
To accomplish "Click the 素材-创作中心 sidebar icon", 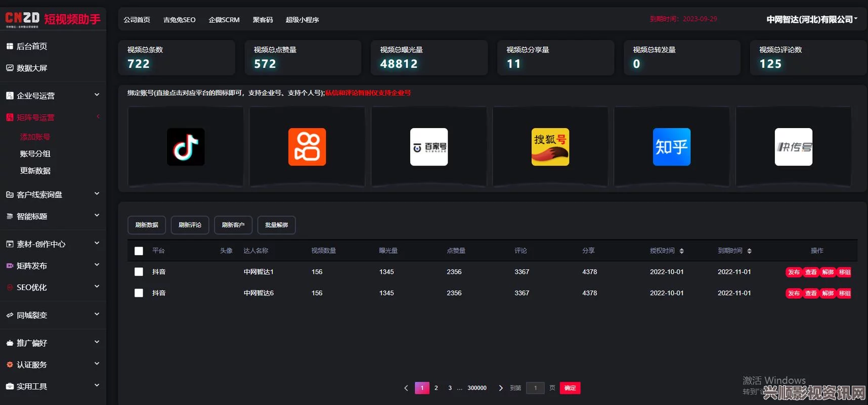I will coord(10,244).
